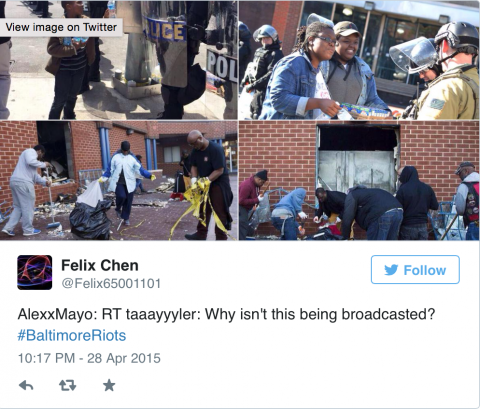The height and width of the screenshot is (409, 480).
Task: Favorite the tweet with the star icon
Action: pos(109,385)
